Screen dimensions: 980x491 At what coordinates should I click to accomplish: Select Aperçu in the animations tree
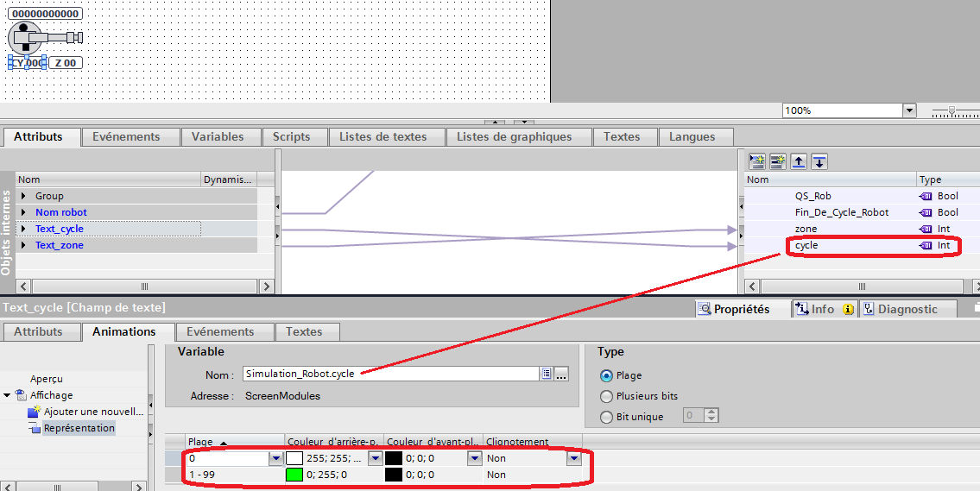[47, 379]
